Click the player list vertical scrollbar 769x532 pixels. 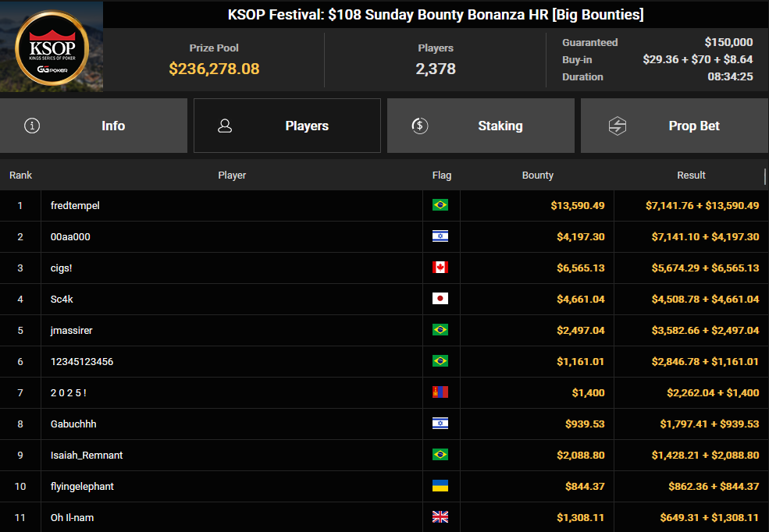tap(765, 177)
